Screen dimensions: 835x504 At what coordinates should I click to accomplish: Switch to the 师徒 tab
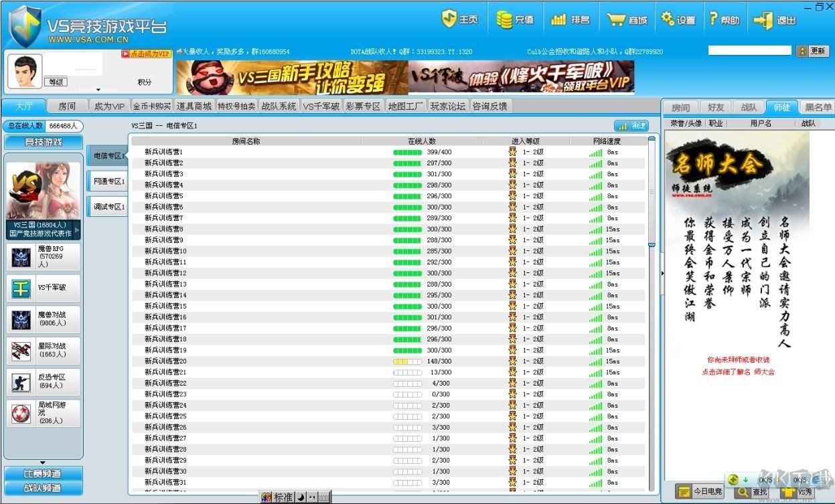click(x=781, y=106)
